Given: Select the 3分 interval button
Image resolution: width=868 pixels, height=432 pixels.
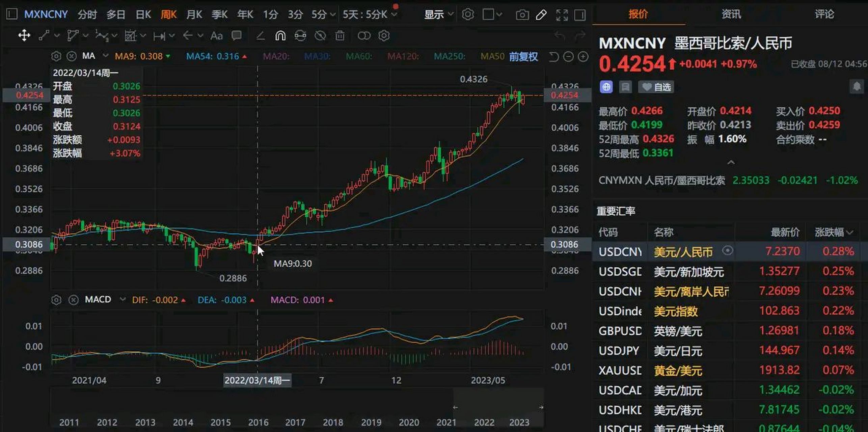Looking at the screenshot, I should (x=295, y=15).
